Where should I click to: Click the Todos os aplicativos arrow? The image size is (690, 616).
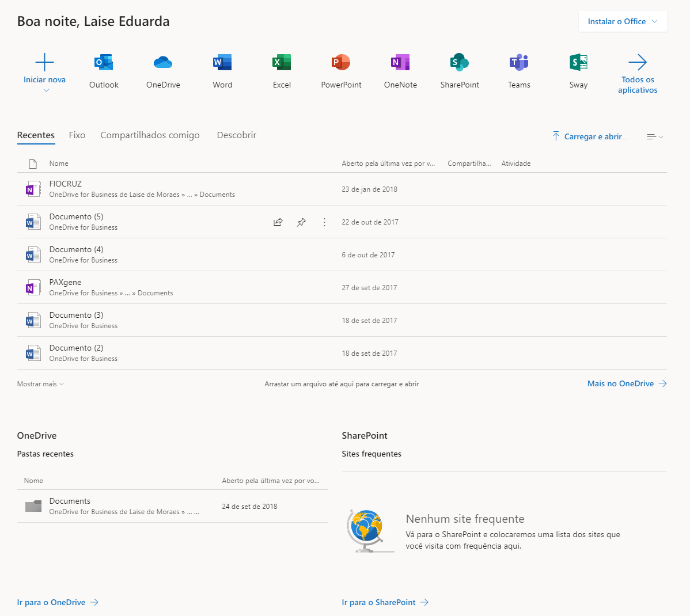point(638,63)
